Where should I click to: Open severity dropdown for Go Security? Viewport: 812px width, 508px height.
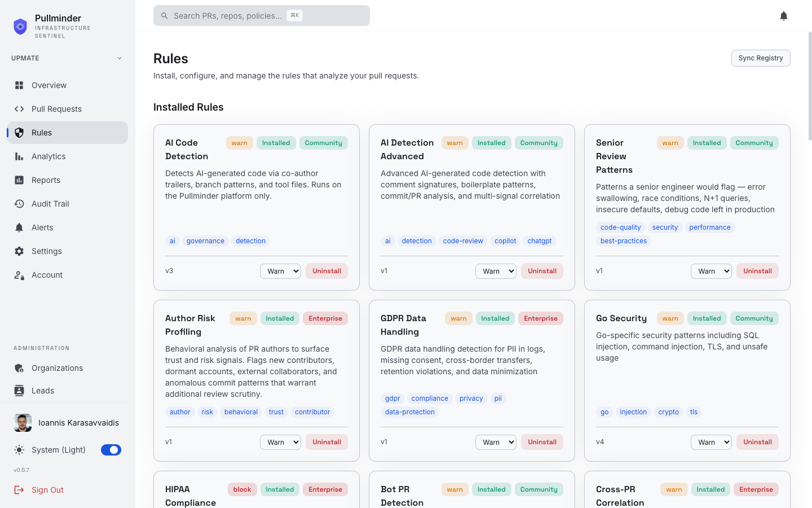pos(711,442)
